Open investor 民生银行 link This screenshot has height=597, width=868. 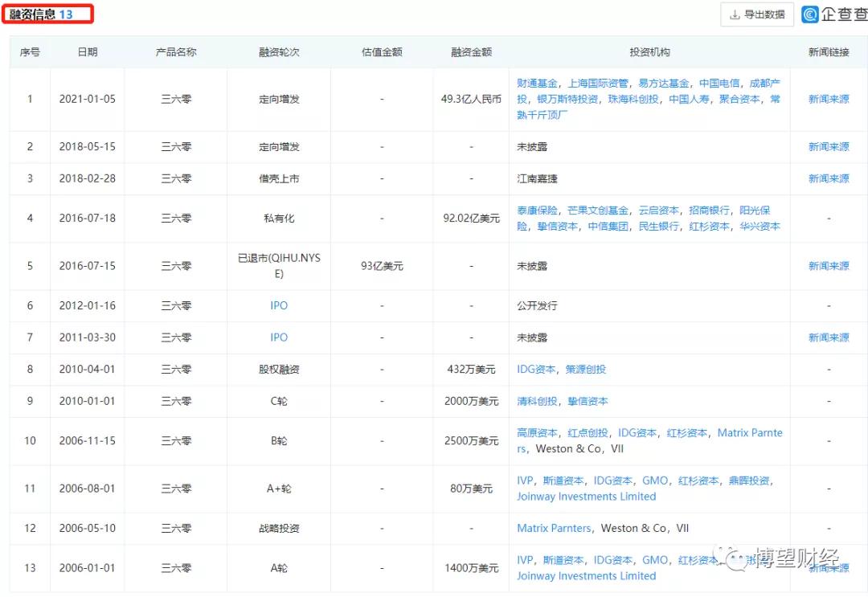659,227
